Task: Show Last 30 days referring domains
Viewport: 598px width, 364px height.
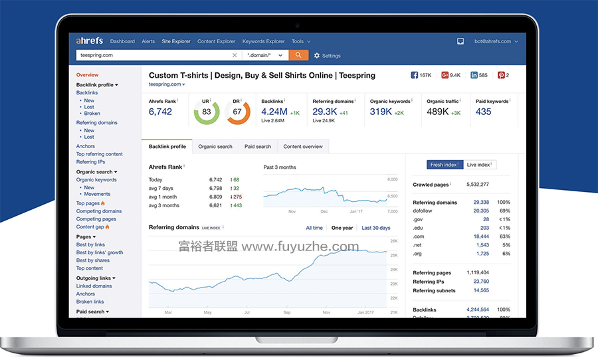Action: pos(376,228)
